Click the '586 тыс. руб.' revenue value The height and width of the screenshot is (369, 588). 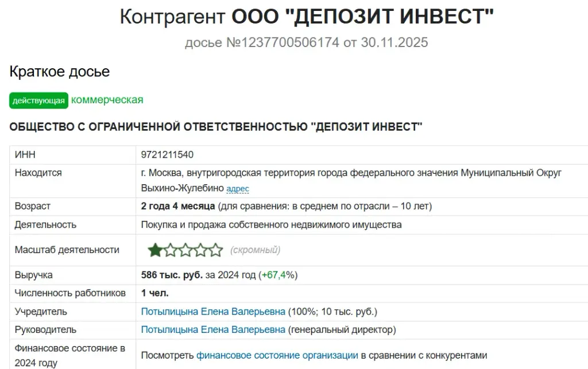[x=172, y=275]
